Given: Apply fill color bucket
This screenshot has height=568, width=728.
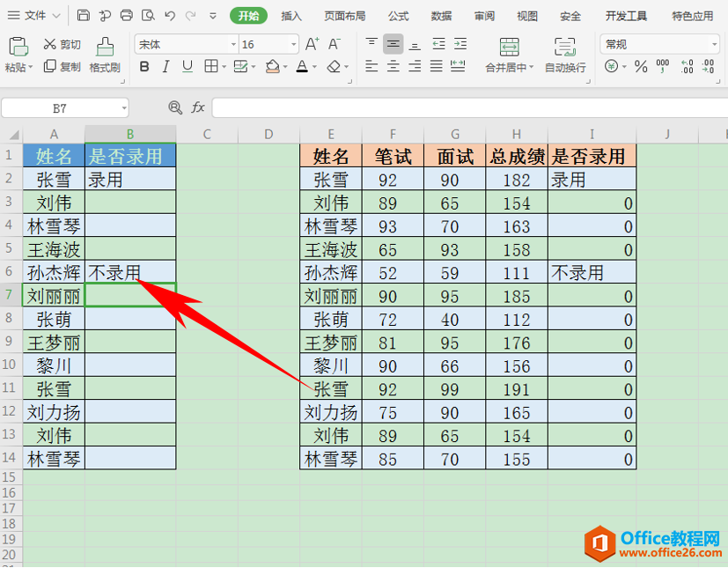Looking at the screenshot, I should pyautogui.click(x=273, y=66).
